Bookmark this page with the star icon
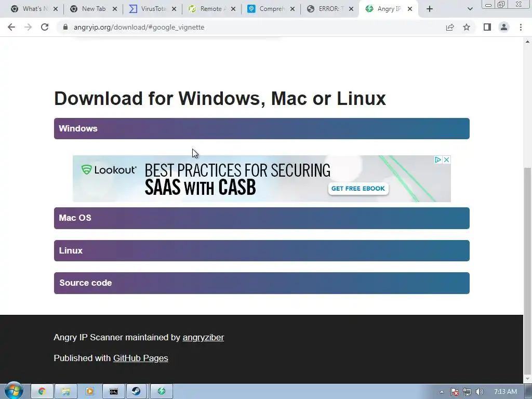 (x=467, y=27)
